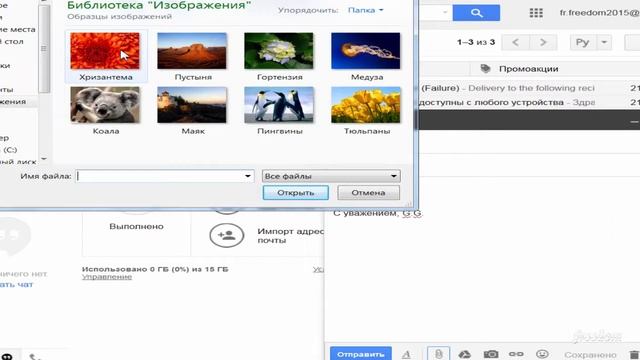Viewport: 640px width, 360px height.
Task: Go to newer messages with left arrow
Action: point(516,42)
